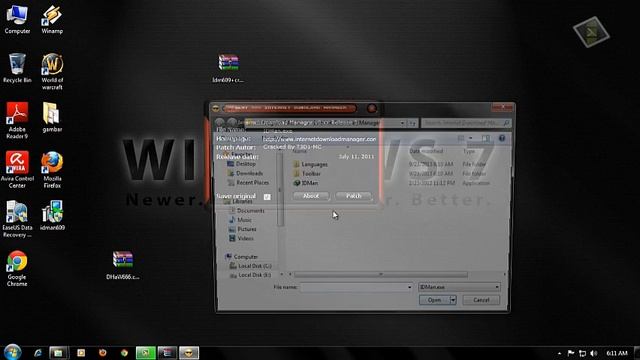The image size is (640, 360).
Task: Click the Type column header
Action: tap(469, 151)
